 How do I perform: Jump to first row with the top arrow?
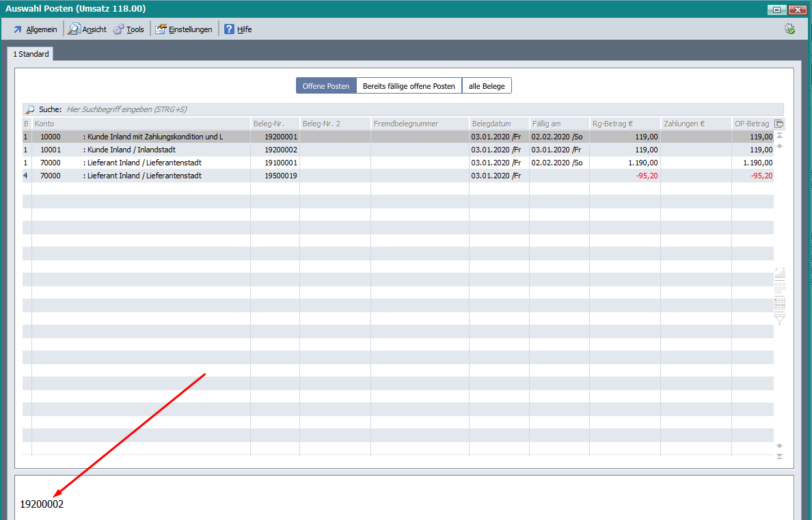pos(779,136)
